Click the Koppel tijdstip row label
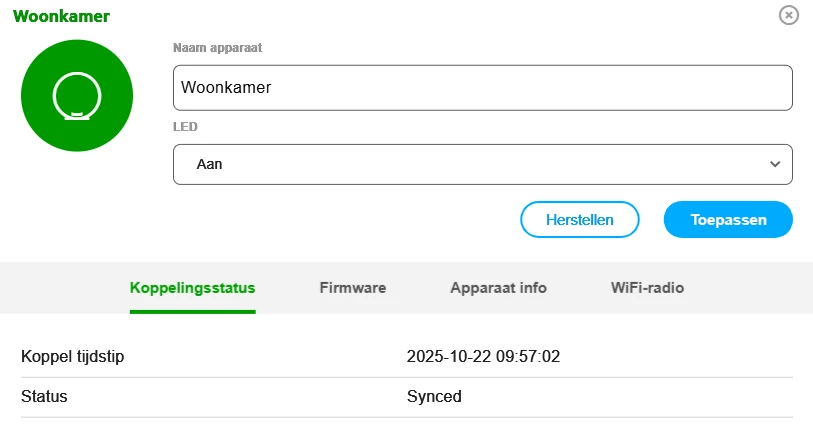This screenshot has width=813, height=428. (73, 357)
